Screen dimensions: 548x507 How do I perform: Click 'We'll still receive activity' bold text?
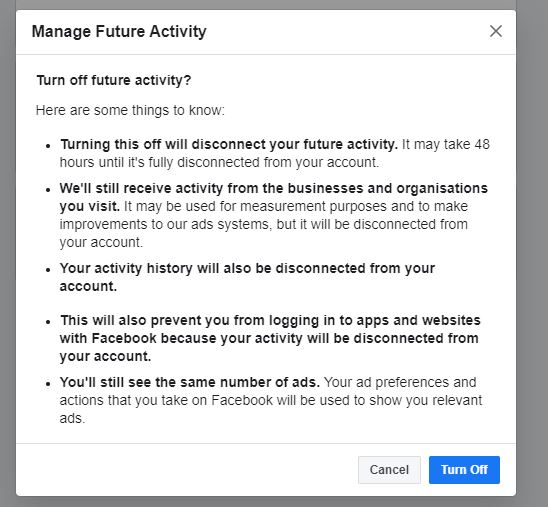[x=274, y=197]
